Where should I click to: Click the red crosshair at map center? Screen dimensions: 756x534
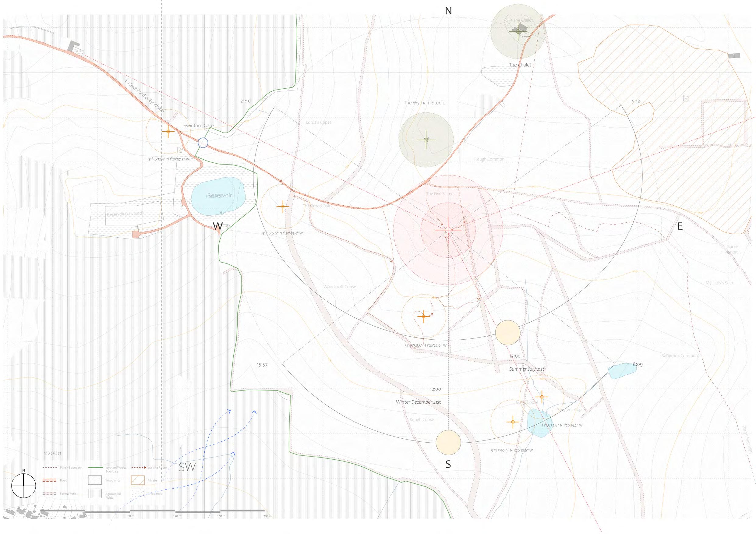tap(448, 230)
